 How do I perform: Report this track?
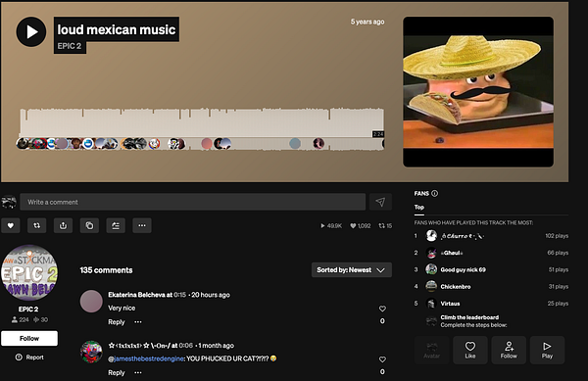29,357
